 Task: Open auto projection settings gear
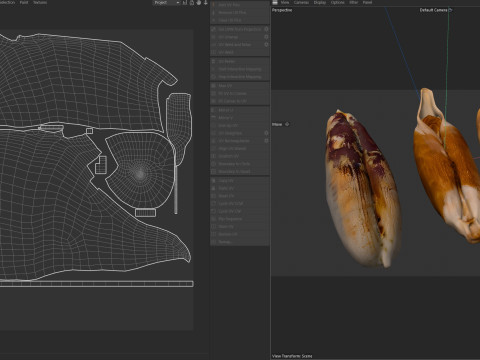click(x=266, y=29)
